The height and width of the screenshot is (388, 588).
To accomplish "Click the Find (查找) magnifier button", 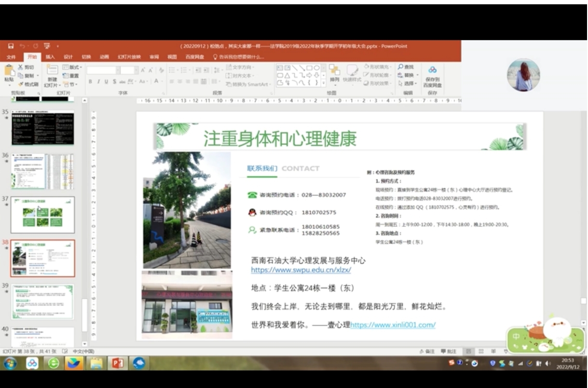I will pos(406,67).
